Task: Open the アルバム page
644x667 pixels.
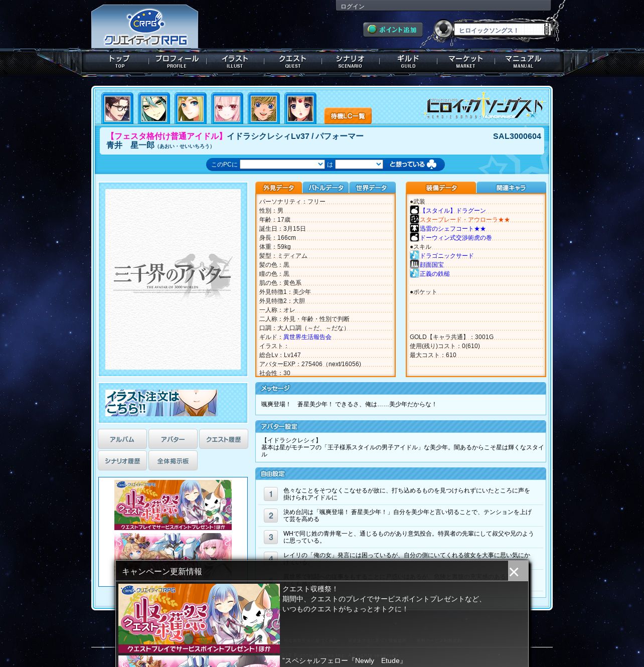Action: tap(122, 439)
